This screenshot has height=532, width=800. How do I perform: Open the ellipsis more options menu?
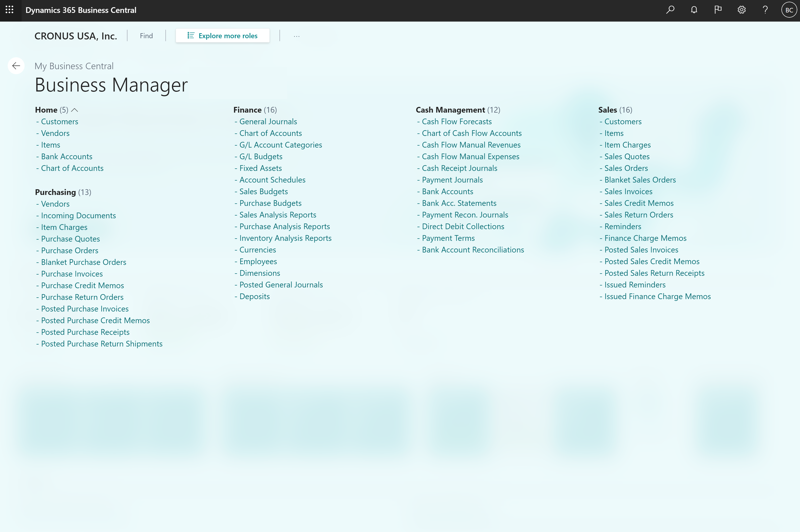tap(297, 36)
